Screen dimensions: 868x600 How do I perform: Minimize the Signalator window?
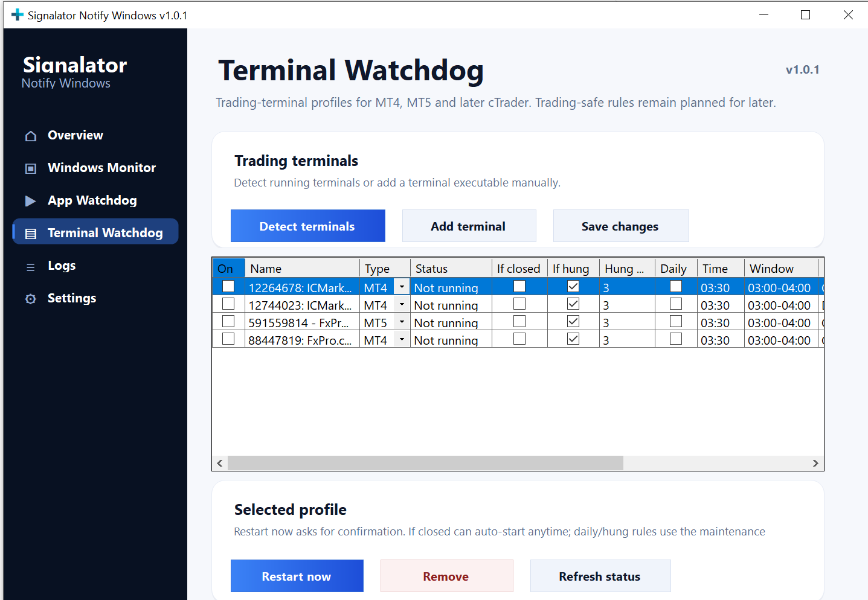click(764, 14)
